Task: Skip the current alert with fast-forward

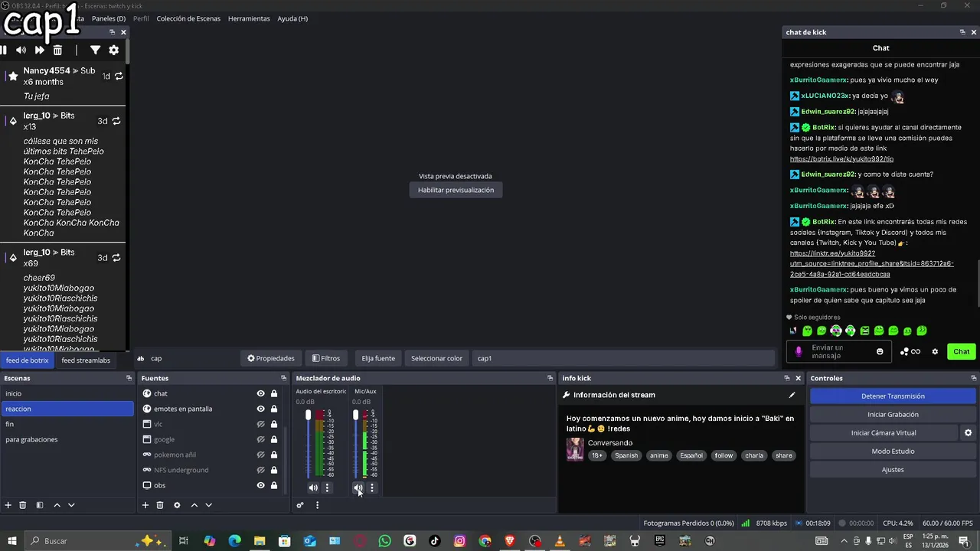Action: 39,50
